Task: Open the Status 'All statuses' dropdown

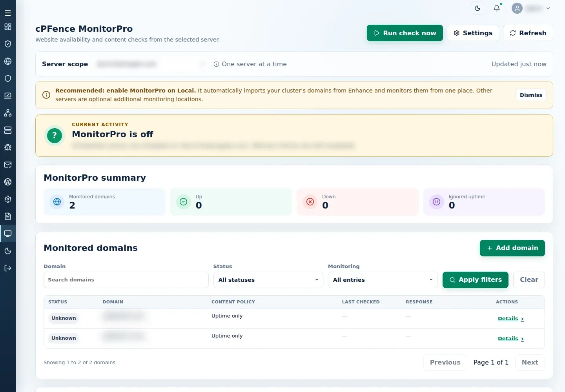Action: pos(268,280)
